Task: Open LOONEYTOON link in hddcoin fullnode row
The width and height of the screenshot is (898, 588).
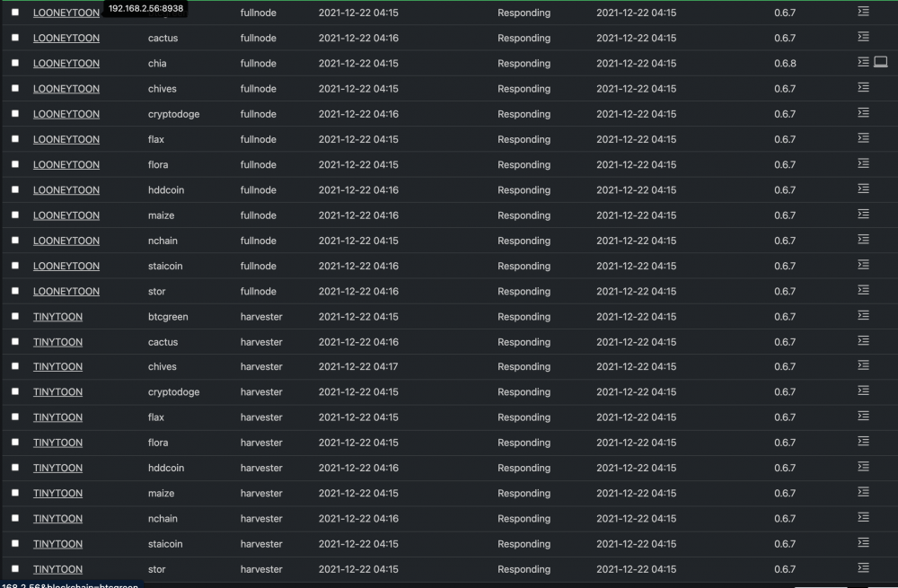Action: coord(66,190)
